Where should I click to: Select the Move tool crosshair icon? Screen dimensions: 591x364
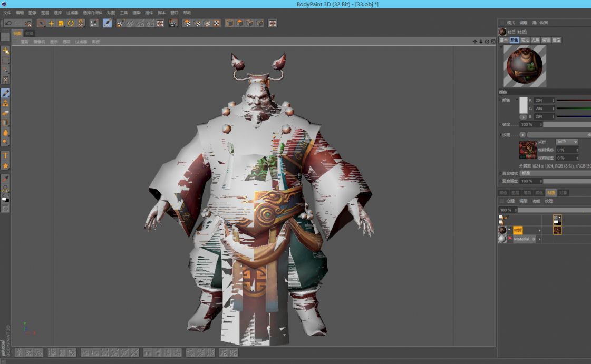tap(51, 23)
